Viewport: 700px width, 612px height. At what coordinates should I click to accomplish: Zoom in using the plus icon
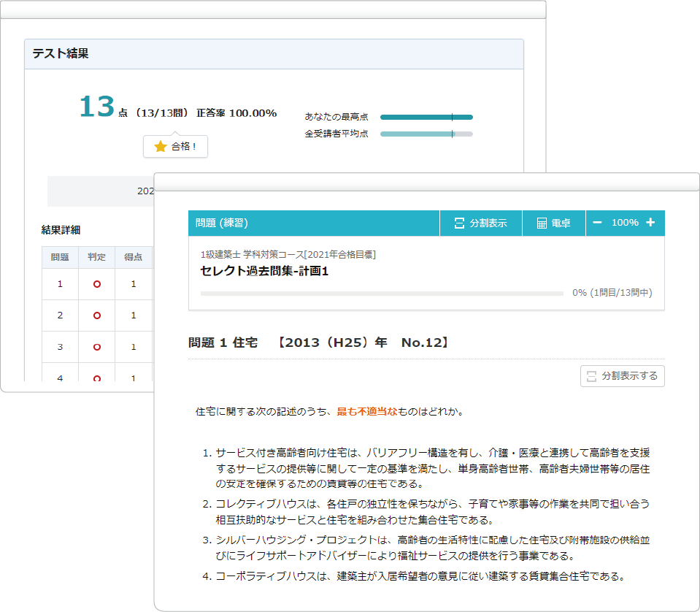pos(649,223)
